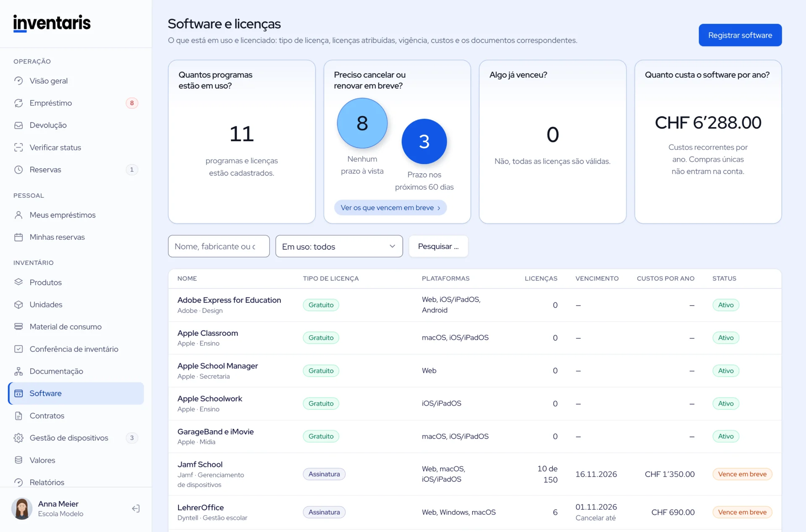The height and width of the screenshot is (532, 806).
Task: Go to Relatórios in the sidebar
Action: point(76,482)
